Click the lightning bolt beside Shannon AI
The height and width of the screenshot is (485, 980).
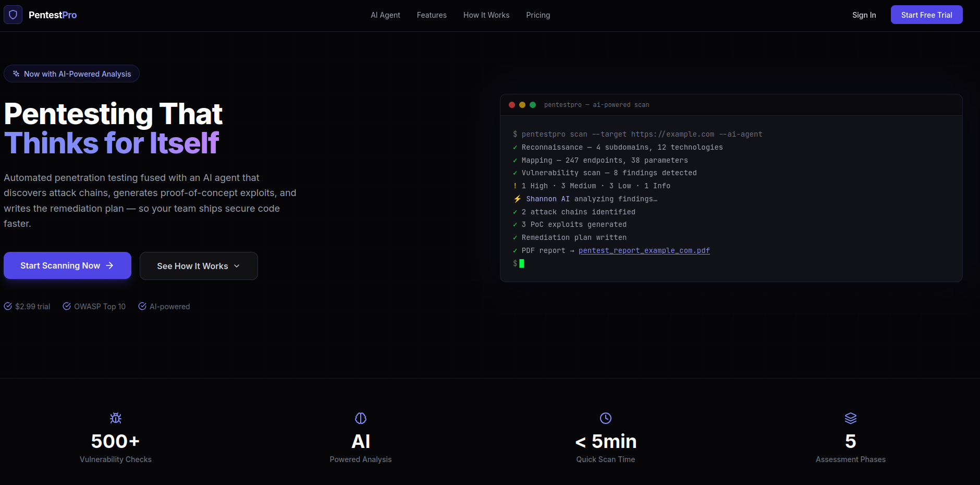point(517,199)
